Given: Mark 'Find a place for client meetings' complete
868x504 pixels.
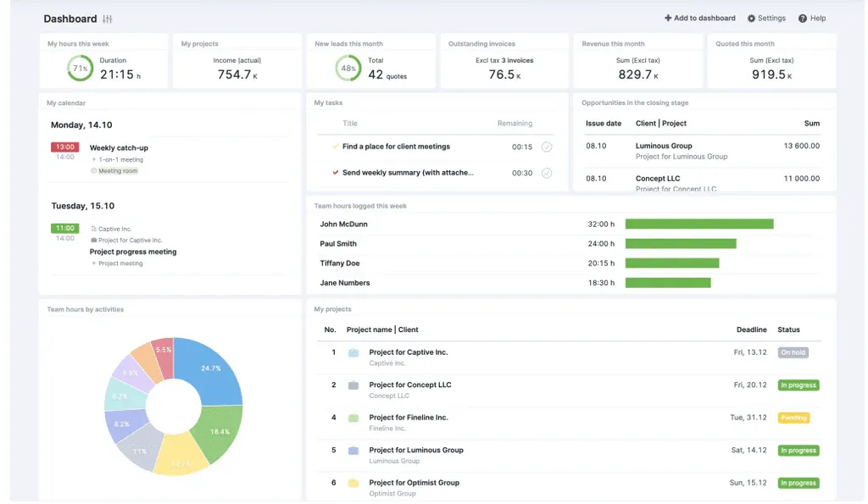Looking at the screenshot, I should pyautogui.click(x=547, y=147).
